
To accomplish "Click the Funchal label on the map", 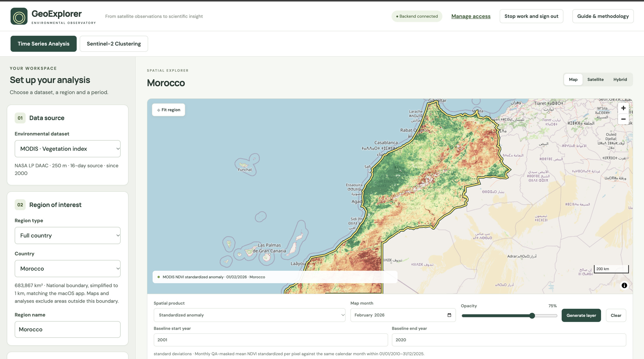I will [x=245, y=170].
